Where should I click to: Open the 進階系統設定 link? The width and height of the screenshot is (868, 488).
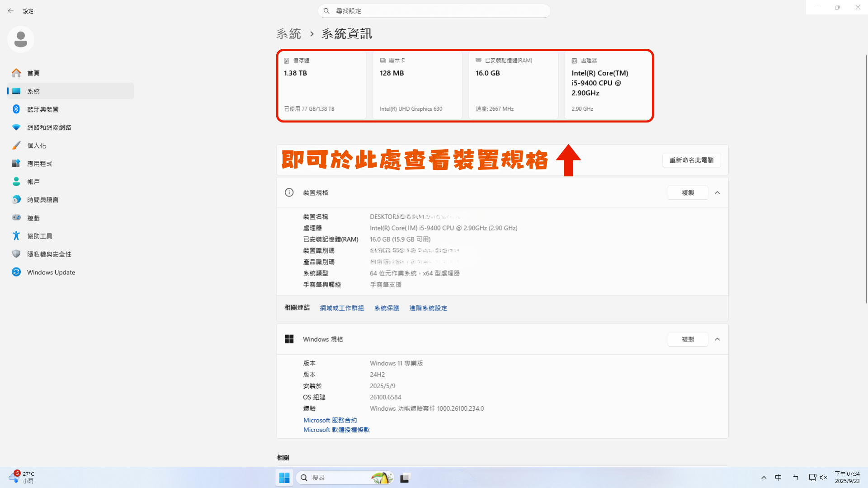(428, 308)
